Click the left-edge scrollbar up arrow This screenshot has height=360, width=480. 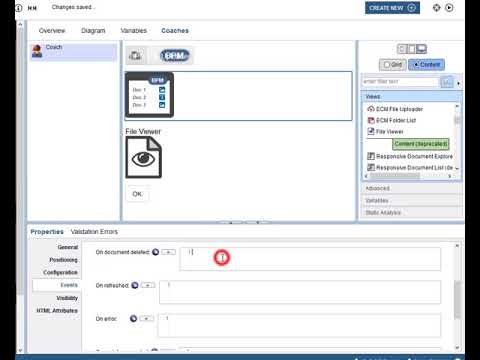point(20,25)
